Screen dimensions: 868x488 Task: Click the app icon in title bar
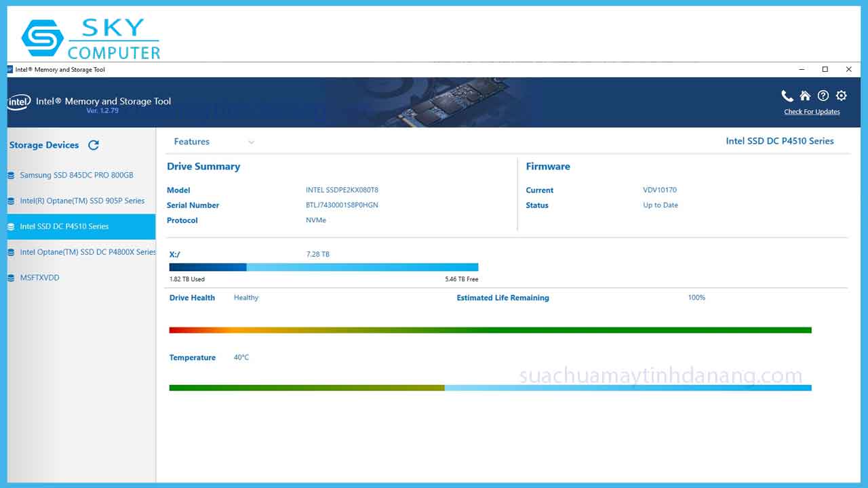click(x=10, y=69)
